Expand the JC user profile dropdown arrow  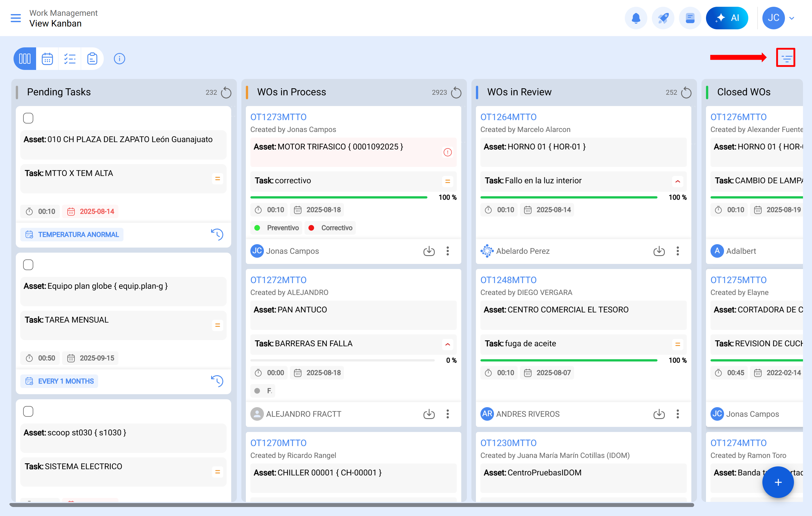792,18
